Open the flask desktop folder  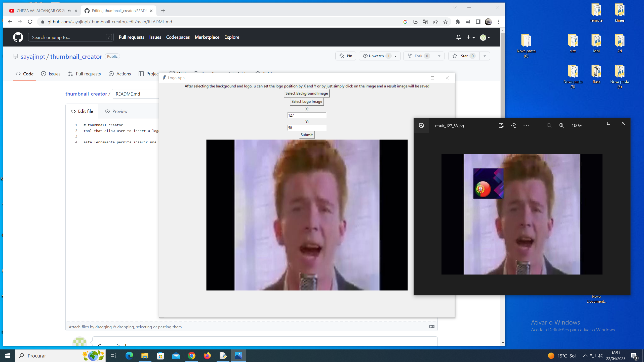596,74
